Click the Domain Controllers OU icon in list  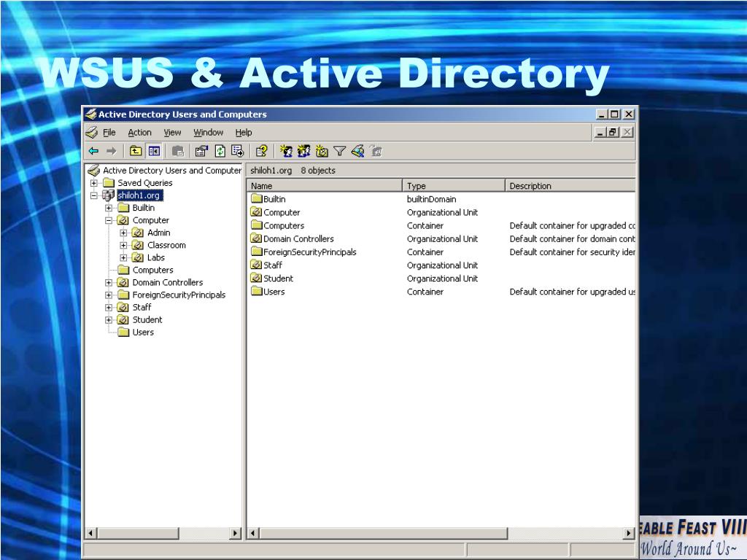pyautogui.click(x=256, y=238)
